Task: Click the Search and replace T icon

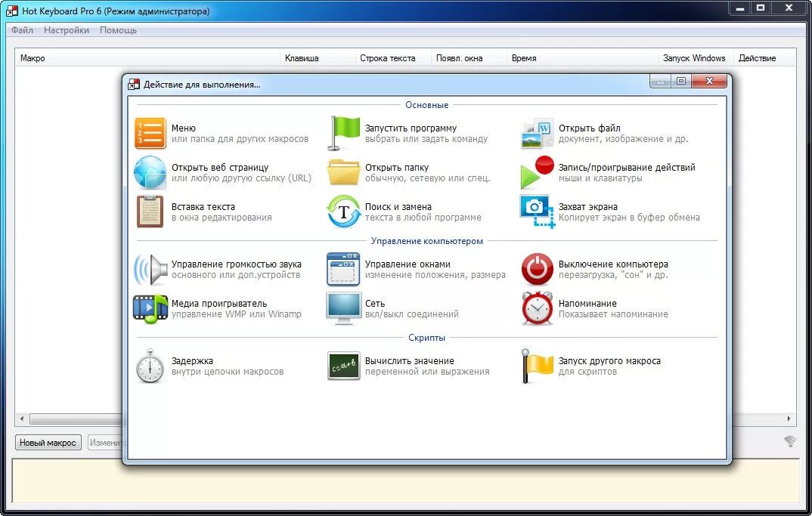Action: click(344, 212)
